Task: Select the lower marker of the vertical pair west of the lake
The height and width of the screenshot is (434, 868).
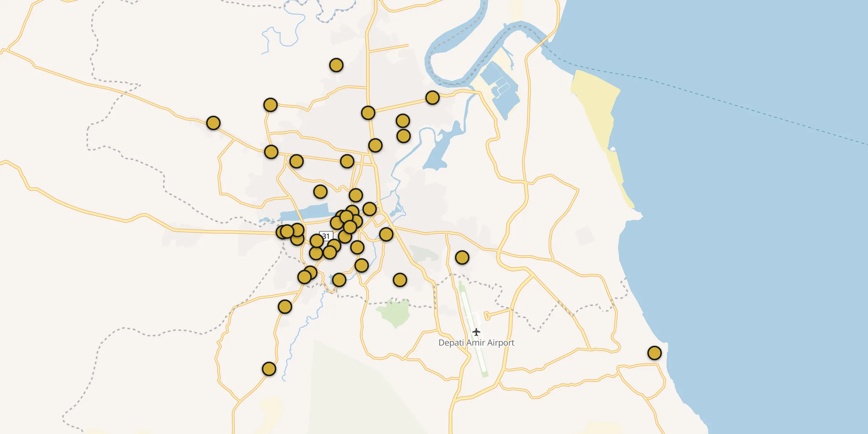Action: tap(404, 136)
